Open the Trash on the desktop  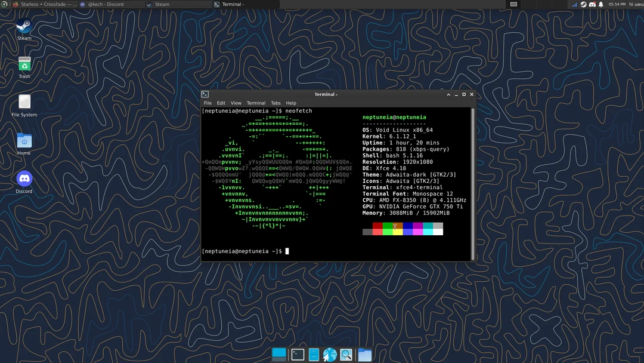[x=24, y=64]
